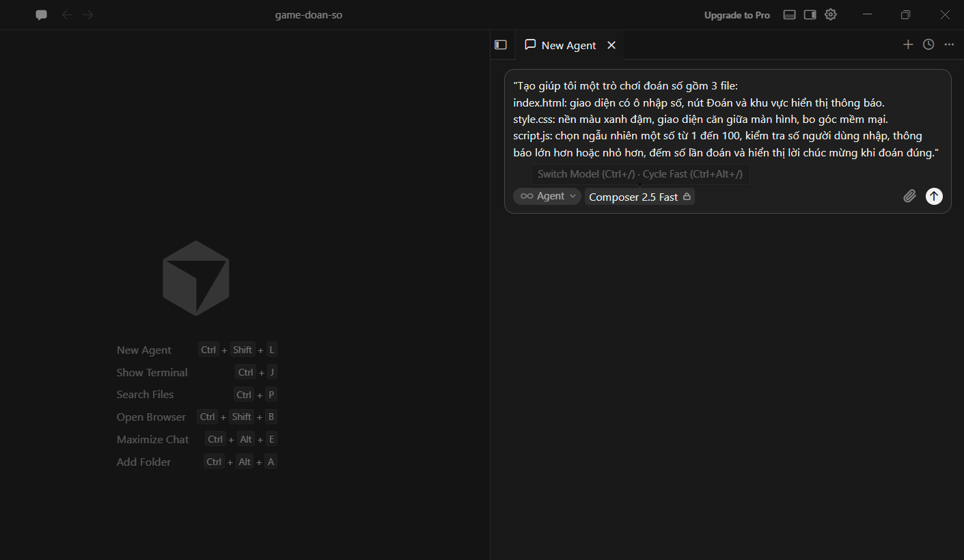Open the Composer 2.5 Fast model selector
Viewport: 964px width, 560px height.
click(639, 197)
